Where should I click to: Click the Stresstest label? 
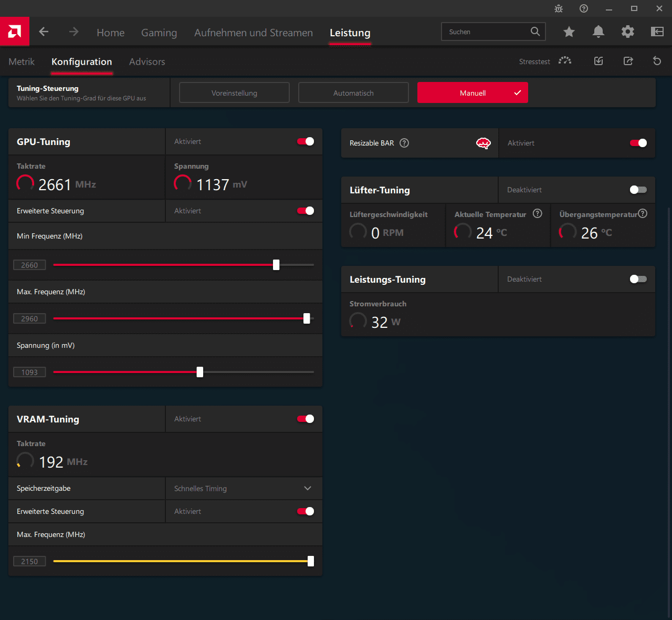click(534, 61)
